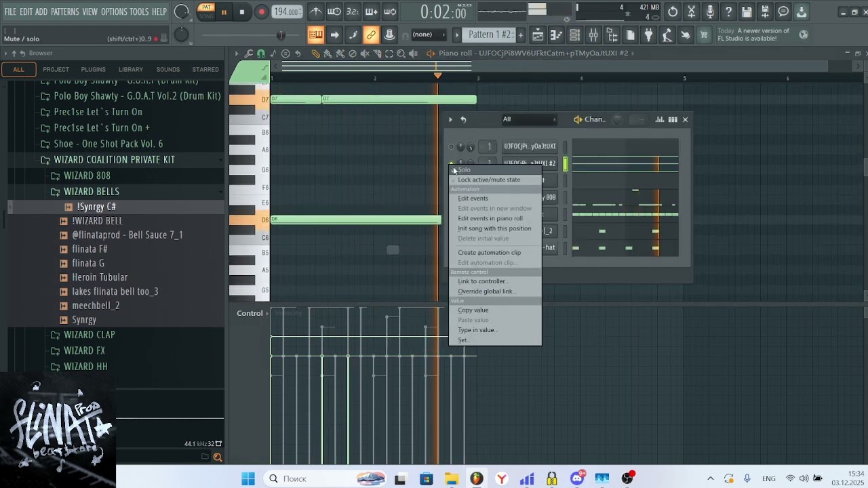Screen dimensions: 868x488
Task: Toggle step/piano roll view in channel rack
Action: (x=673, y=119)
